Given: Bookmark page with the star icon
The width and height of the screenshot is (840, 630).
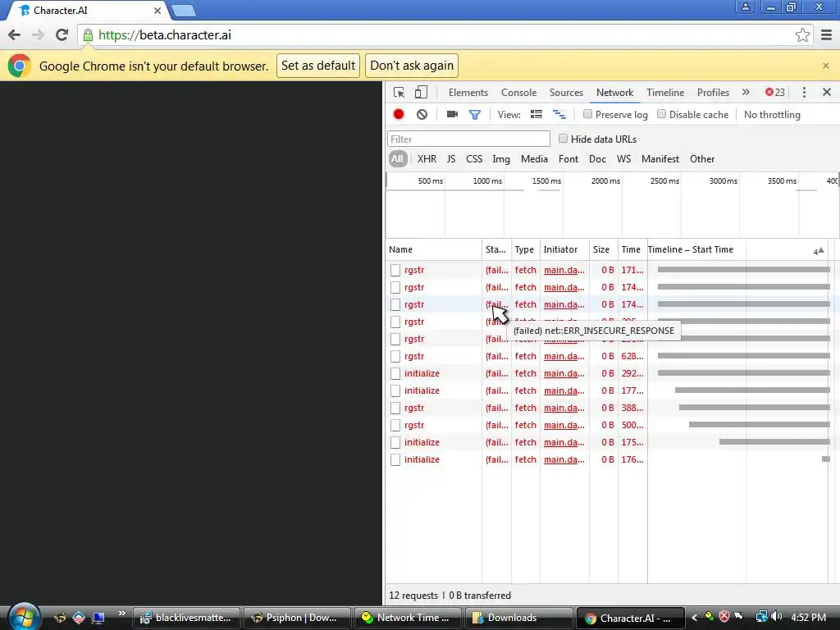Looking at the screenshot, I should tap(802, 35).
